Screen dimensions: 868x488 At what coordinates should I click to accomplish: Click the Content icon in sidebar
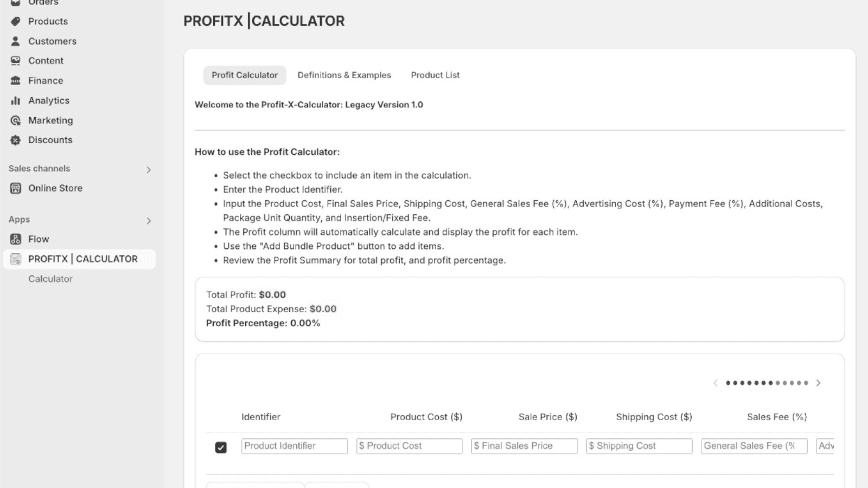16,61
